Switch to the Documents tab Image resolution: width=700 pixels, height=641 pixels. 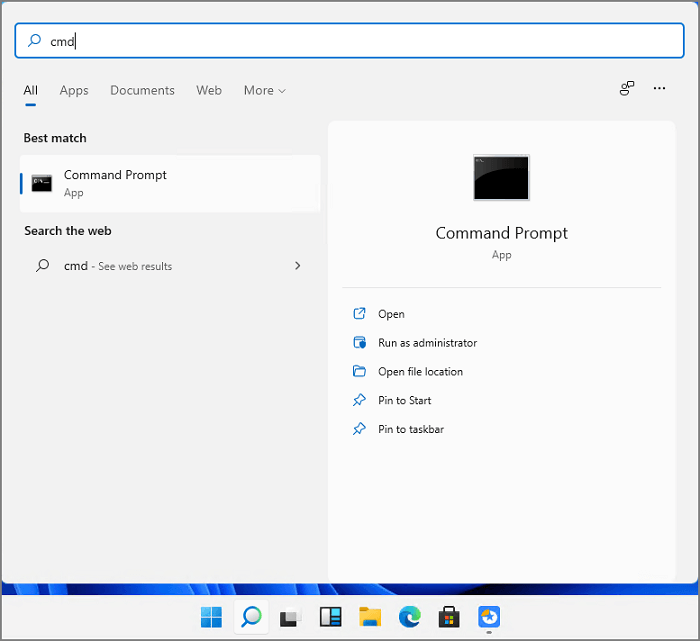click(x=142, y=90)
